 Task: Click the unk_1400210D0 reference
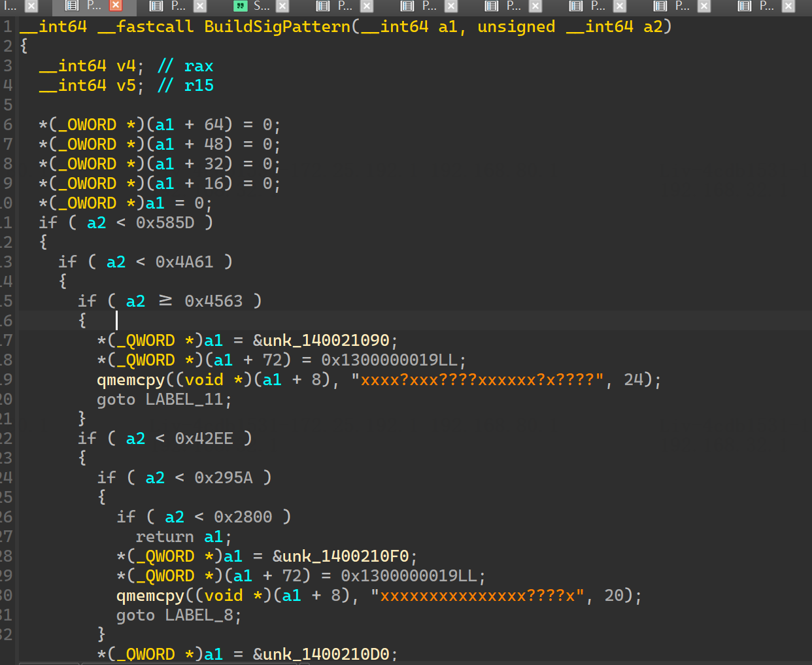326,655
